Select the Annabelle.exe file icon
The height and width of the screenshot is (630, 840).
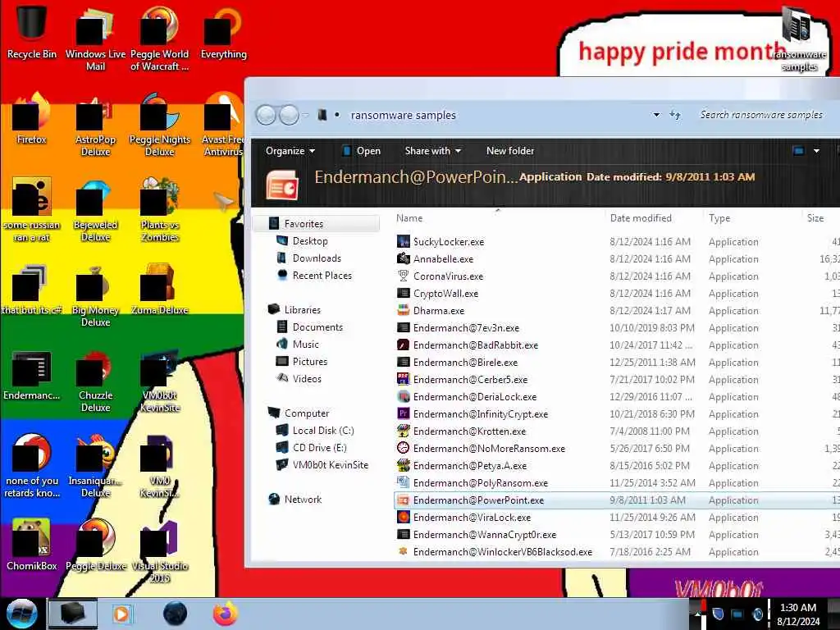403,258
